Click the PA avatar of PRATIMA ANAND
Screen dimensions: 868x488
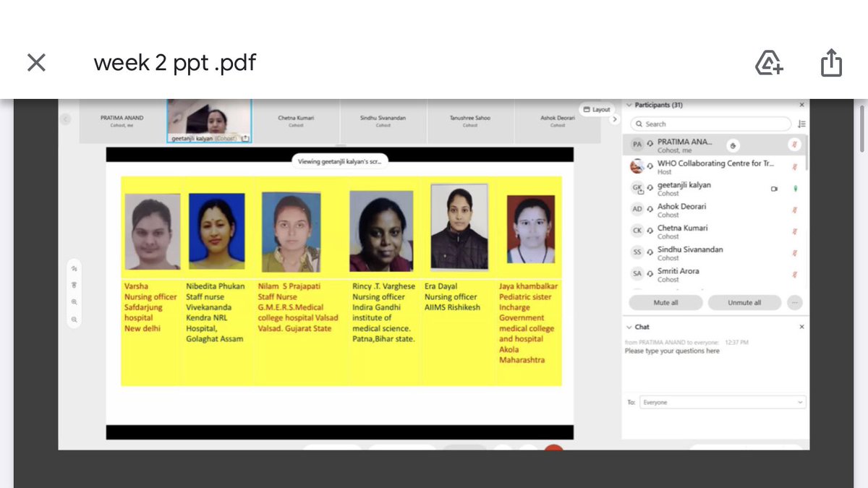[x=637, y=145]
